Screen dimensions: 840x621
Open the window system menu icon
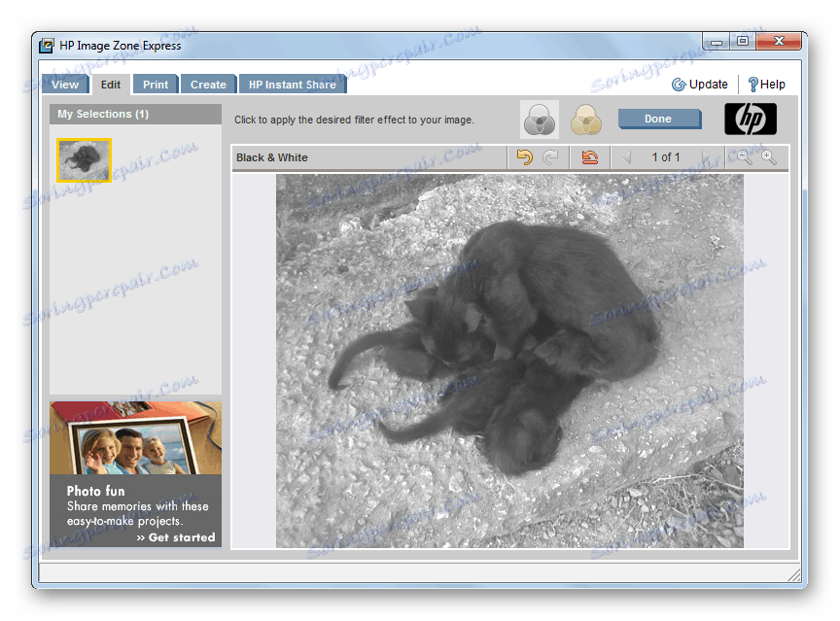coord(45,45)
